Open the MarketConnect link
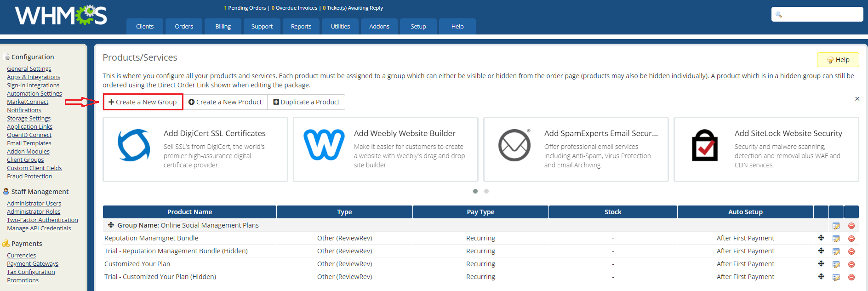 pyautogui.click(x=28, y=102)
